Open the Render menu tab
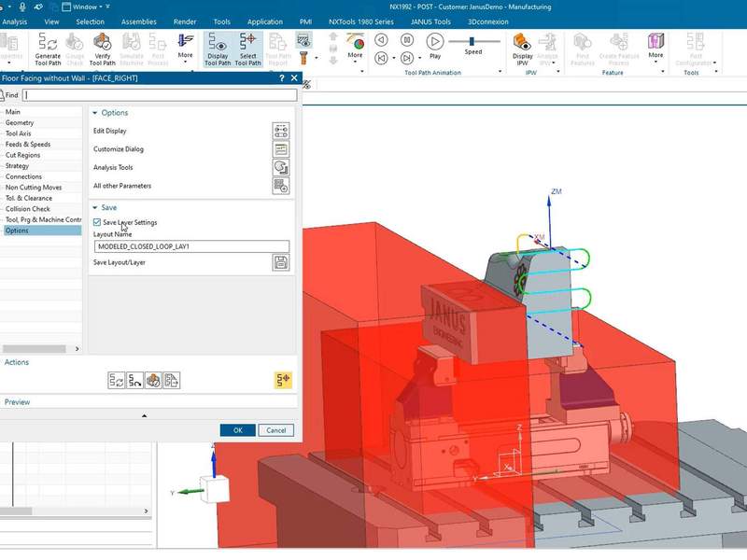The height and width of the screenshot is (560, 747). click(x=185, y=21)
